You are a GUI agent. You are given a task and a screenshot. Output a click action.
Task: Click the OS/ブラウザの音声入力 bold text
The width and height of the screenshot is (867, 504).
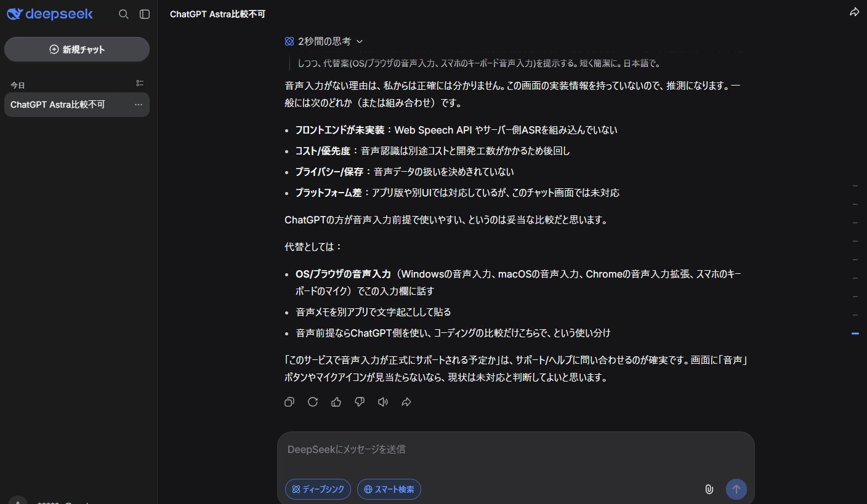343,274
